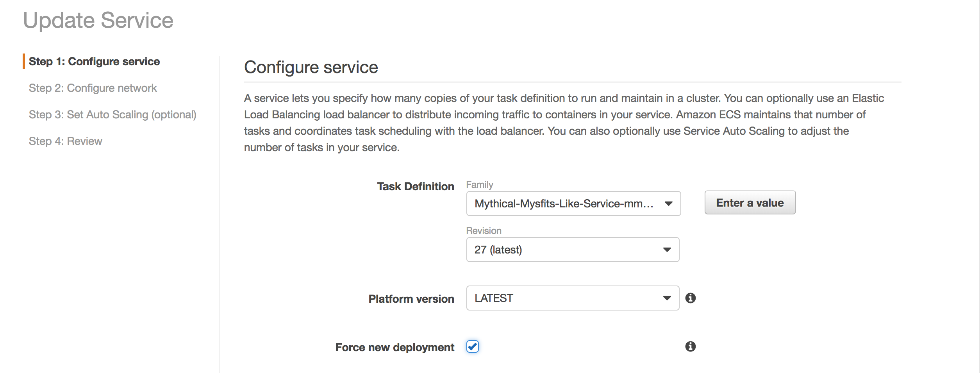Select Step 1: Configure service

coord(94,62)
